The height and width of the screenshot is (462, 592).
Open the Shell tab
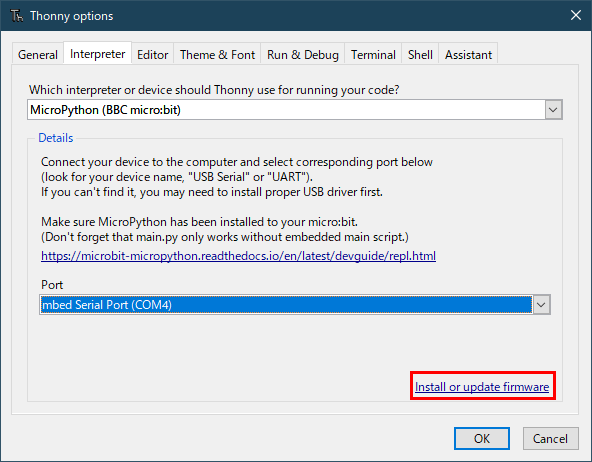point(420,55)
